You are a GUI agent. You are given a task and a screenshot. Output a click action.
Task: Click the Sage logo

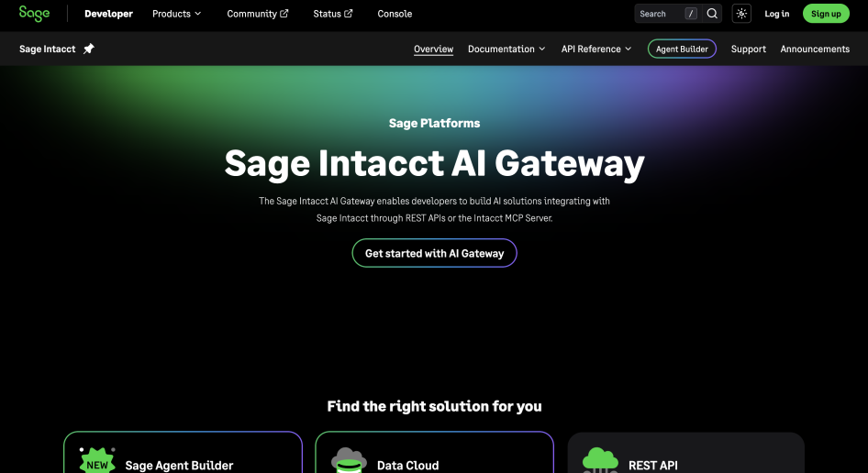tap(34, 13)
